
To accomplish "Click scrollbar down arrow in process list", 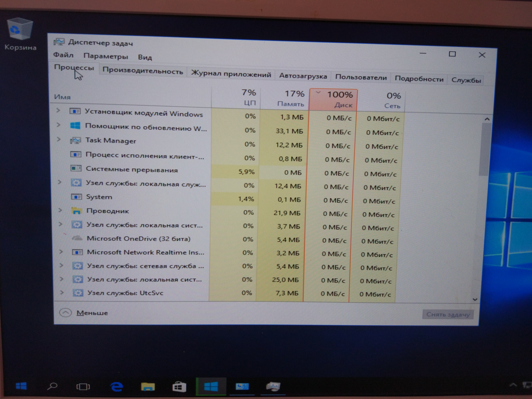I will 475,299.
